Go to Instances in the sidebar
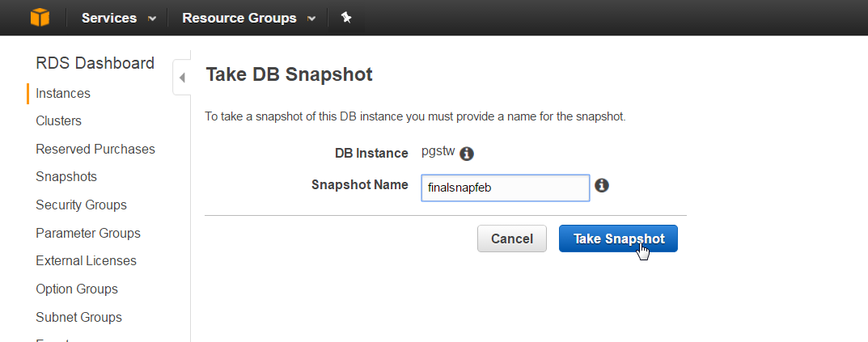Viewport: 868px width, 342px height. (x=63, y=94)
